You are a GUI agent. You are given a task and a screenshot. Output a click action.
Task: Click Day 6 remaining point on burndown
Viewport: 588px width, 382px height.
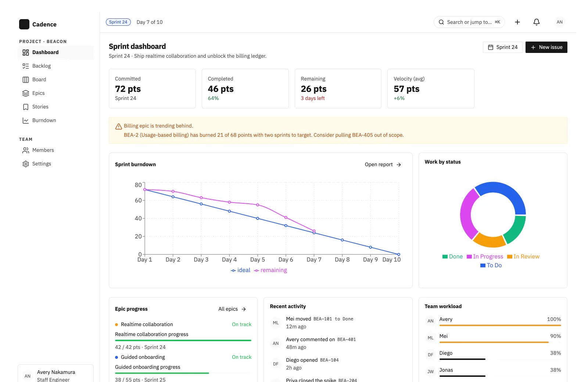tap(286, 218)
